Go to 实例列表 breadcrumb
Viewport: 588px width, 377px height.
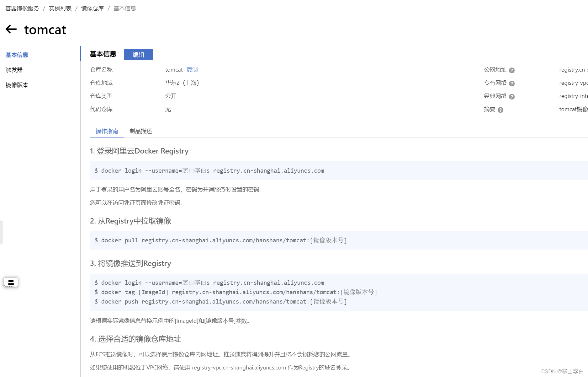pyautogui.click(x=60, y=8)
